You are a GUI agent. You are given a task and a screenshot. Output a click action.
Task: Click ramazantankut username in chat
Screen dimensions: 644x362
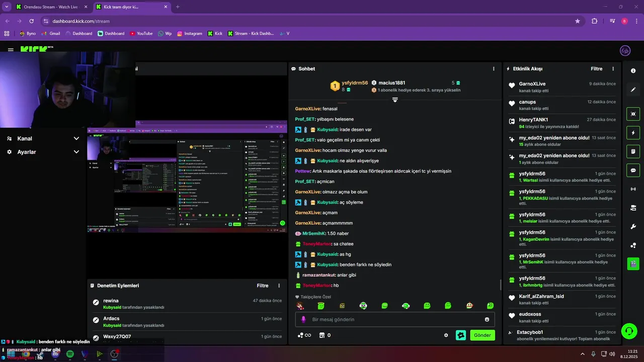(318, 275)
